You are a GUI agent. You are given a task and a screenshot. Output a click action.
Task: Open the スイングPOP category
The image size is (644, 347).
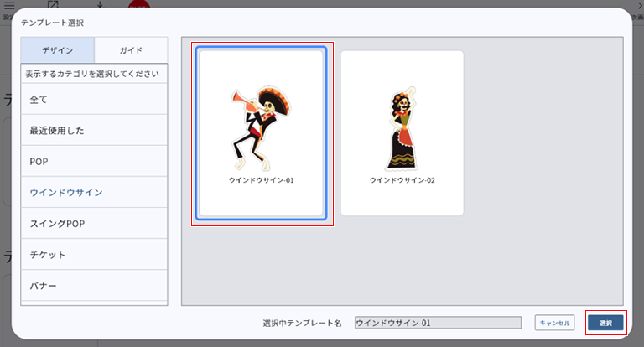[x=94, y=223]
